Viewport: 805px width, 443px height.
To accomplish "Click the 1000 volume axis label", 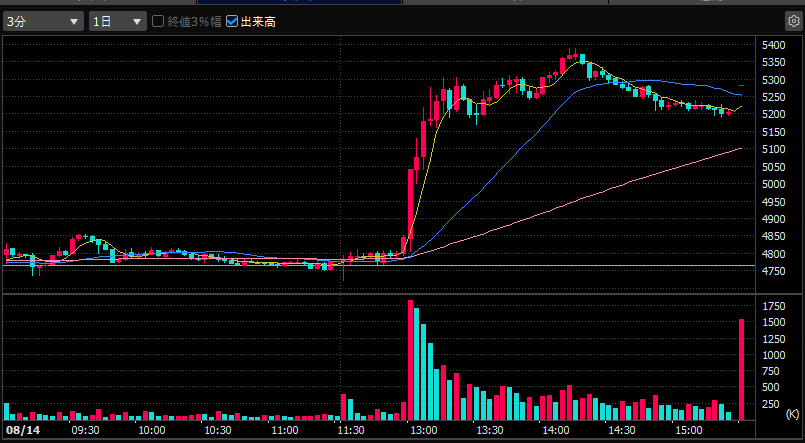I will (774, 355).
